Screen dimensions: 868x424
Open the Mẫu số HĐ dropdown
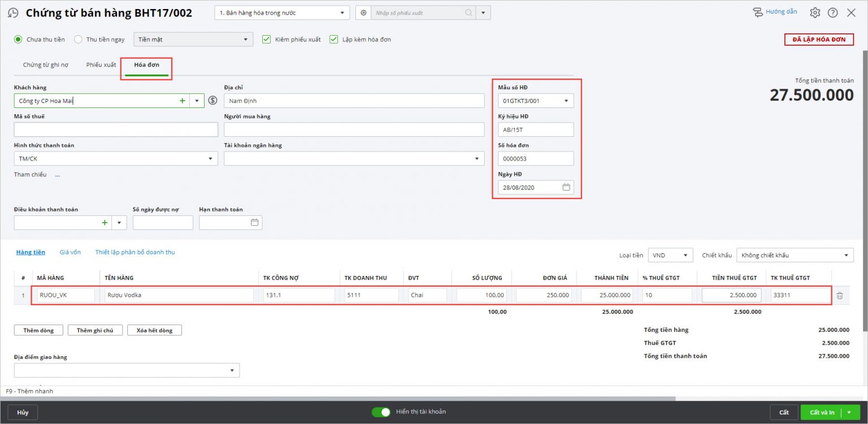[536, 101]
